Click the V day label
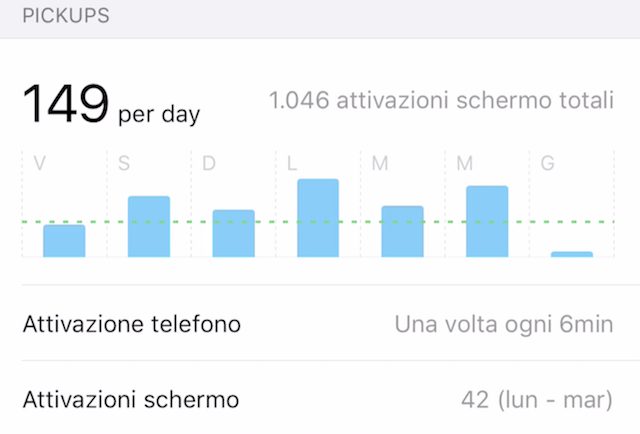The width and height of the screenshot is (640, 434). tap(40, 163)
